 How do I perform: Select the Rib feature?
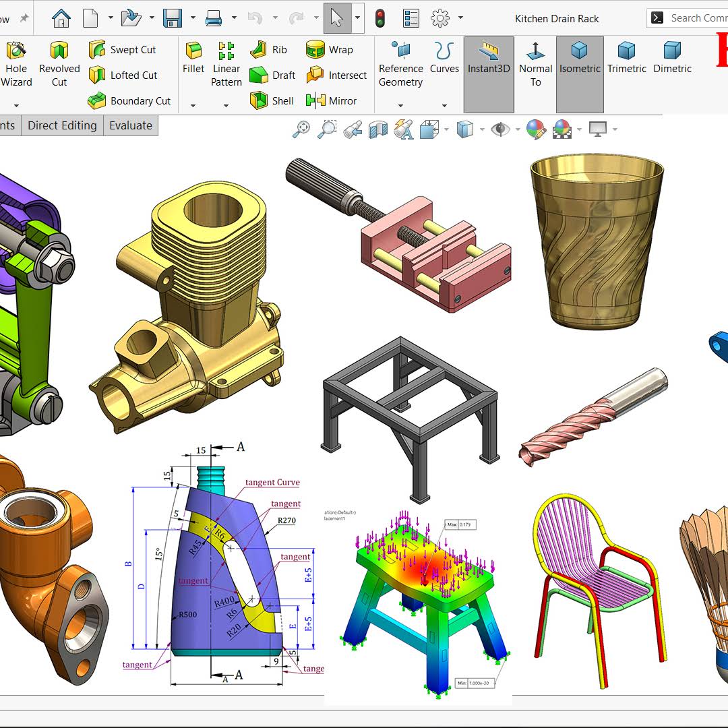[x=268, y=50]
